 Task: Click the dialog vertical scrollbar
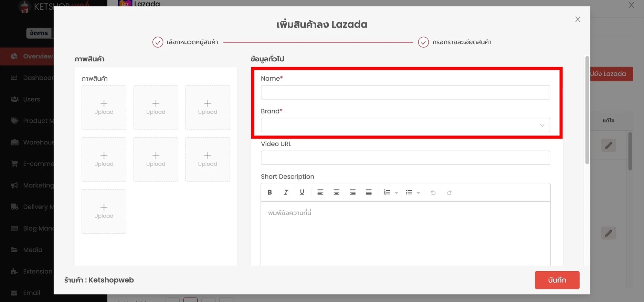tap(587, 110)
